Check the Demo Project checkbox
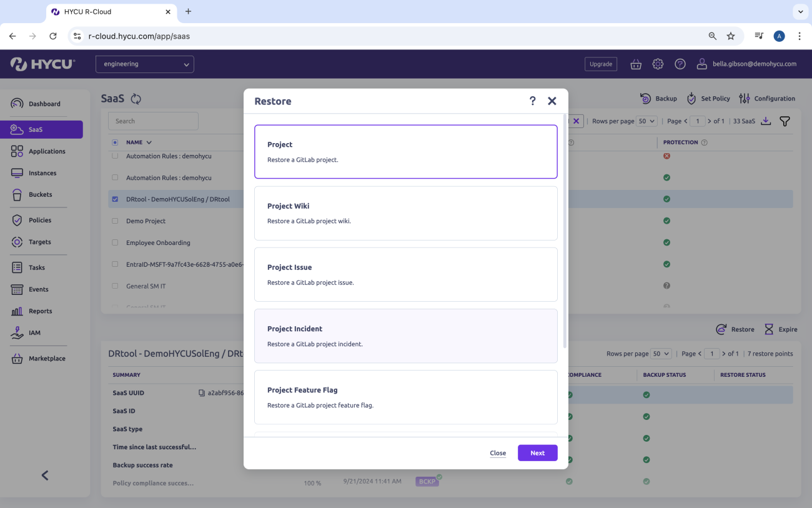812x508 pixels. pos(115,221)
